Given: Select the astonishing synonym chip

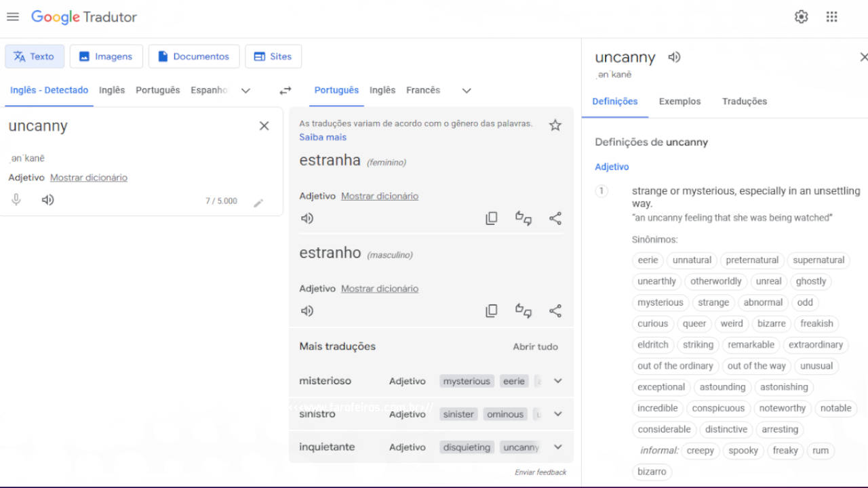Looking at the screenshot, I should point(784,387).
